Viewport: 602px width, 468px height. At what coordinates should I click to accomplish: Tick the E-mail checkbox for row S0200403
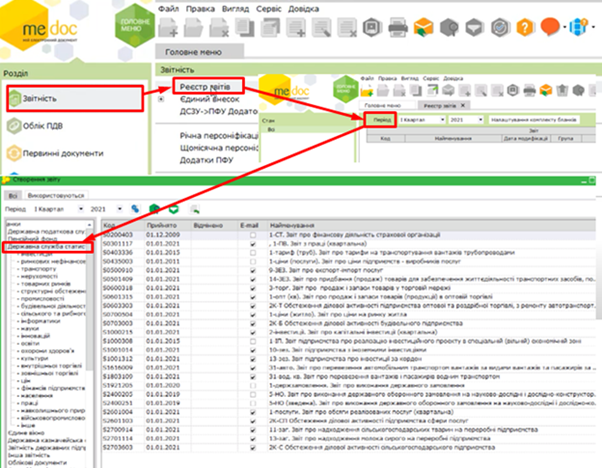[253, 235]
